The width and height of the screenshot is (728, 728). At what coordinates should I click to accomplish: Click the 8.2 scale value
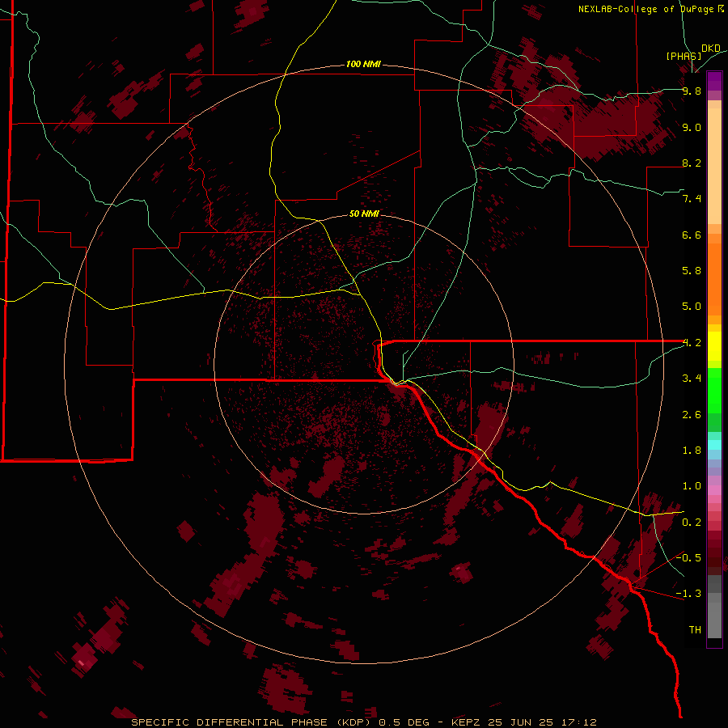click(692, 163)
